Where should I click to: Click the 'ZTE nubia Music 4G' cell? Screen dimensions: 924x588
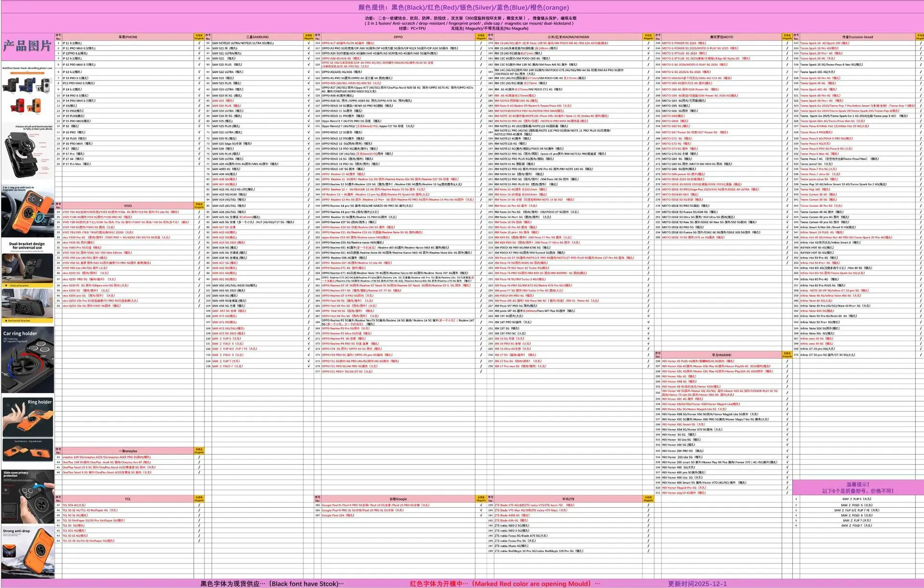568,546
